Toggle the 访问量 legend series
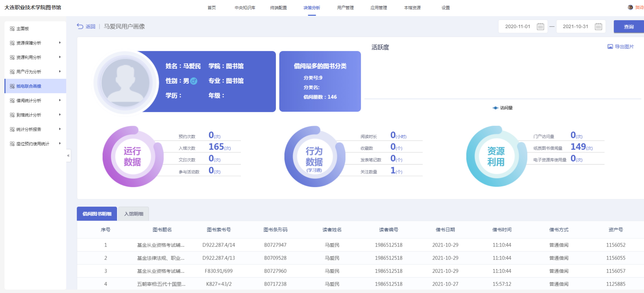This screenshot has height=293, width=644. (x=502, y=108)
